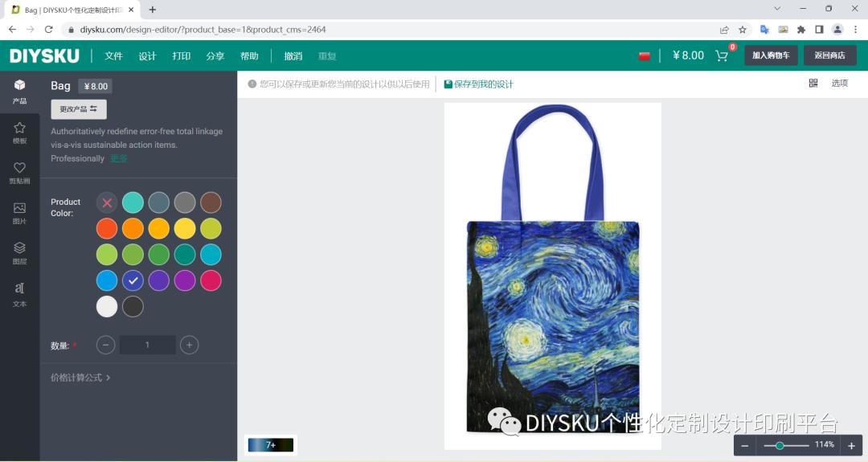The image size is (868, 462).
Task: Click the browser address bar URL
Action: tap(203, 29)
